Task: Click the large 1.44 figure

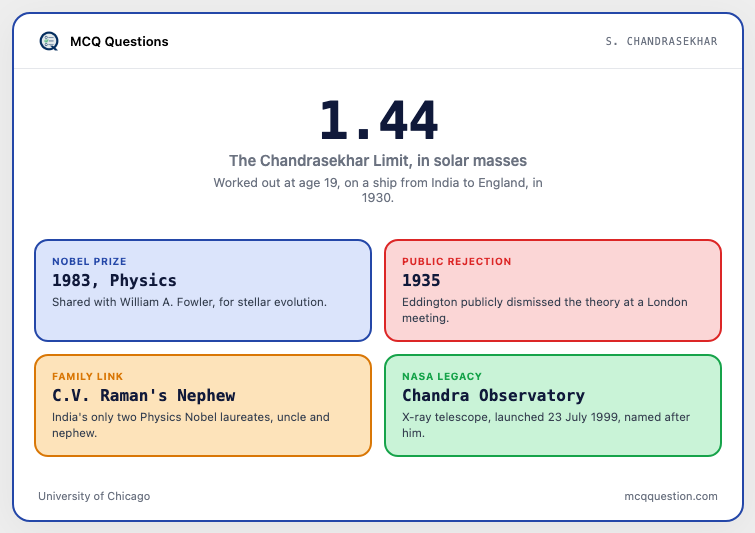Action: 378,120
